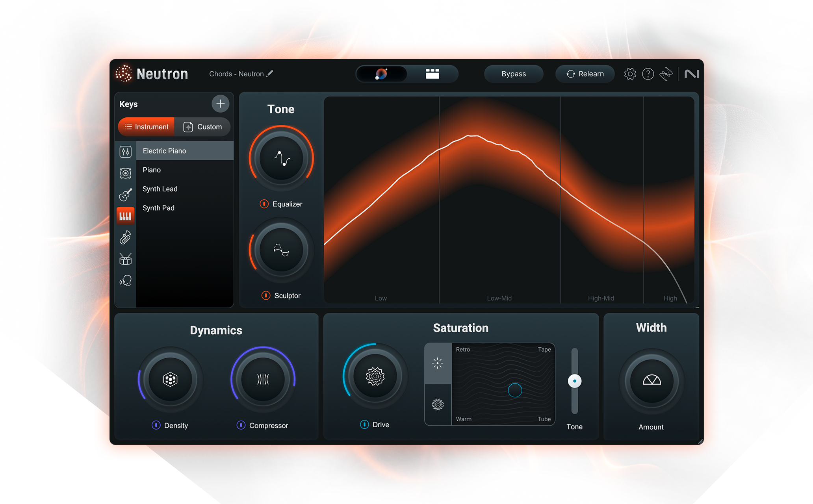
Task: Click the High-Mid band label
Action: pos(601,298)
